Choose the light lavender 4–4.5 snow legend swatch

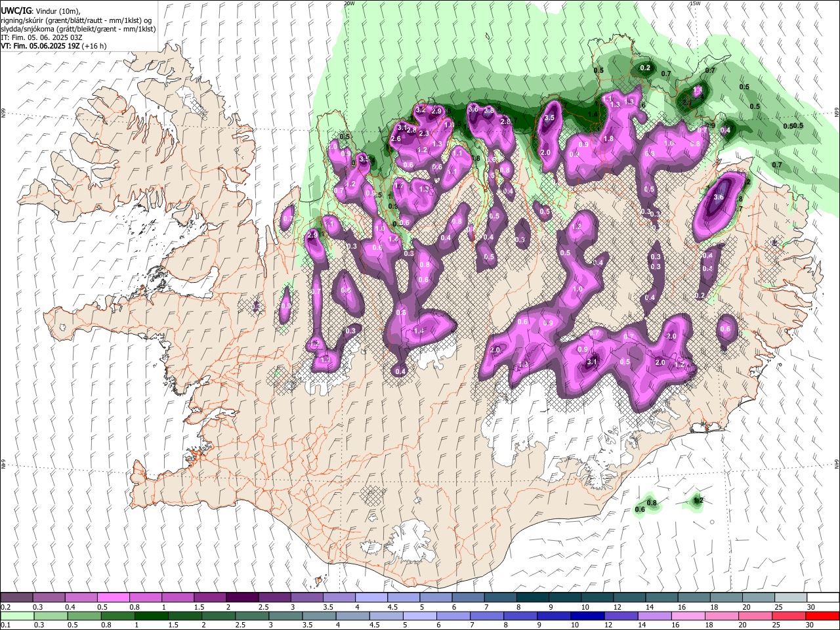tap(371, 598)
